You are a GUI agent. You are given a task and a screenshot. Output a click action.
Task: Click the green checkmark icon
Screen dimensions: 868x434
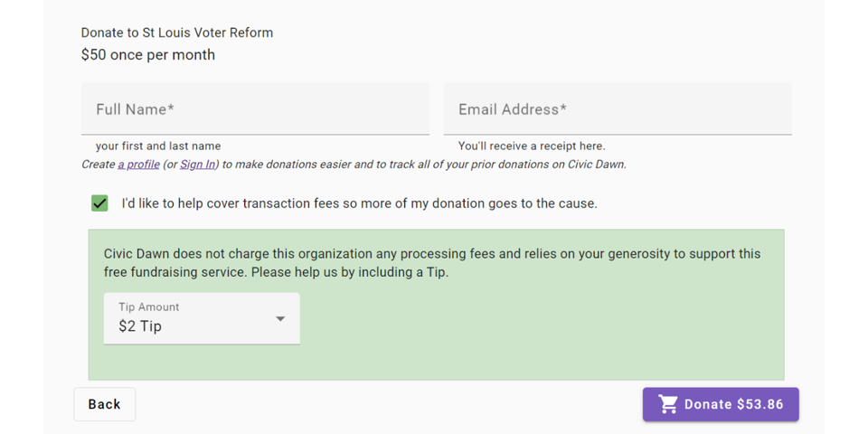tap(99, 203)
